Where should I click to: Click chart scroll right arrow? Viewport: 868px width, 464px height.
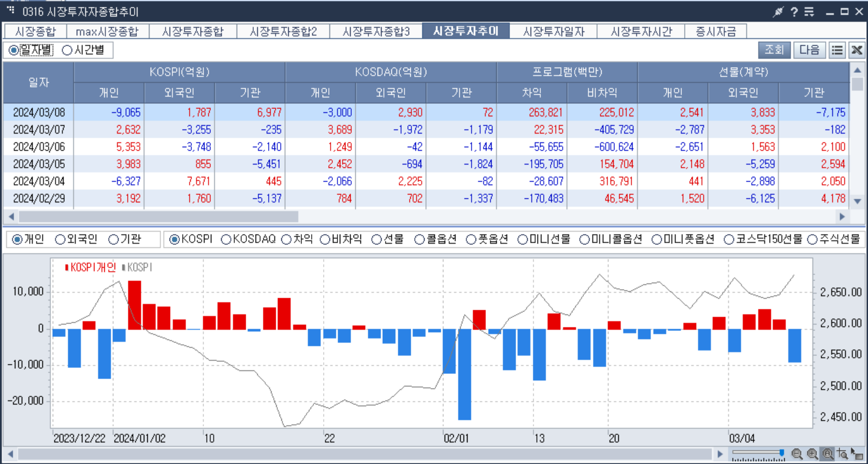point(720,454)
